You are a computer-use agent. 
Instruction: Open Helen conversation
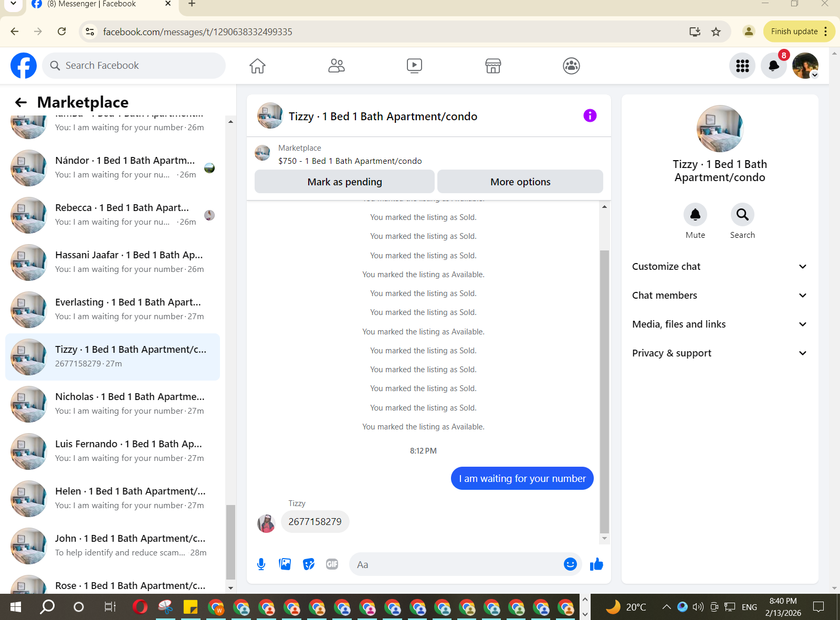click(x=113, y=498)
